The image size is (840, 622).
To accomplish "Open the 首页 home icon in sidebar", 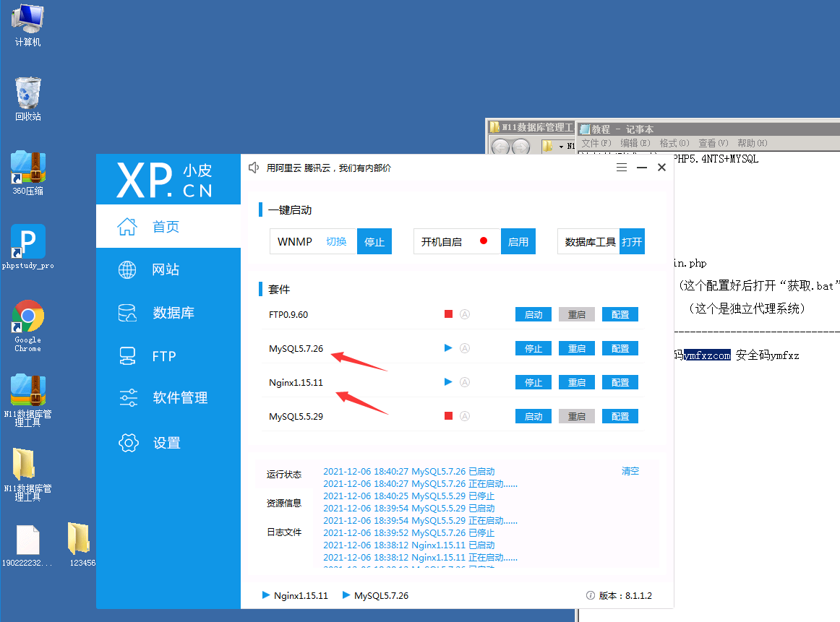I will [127, 227].
